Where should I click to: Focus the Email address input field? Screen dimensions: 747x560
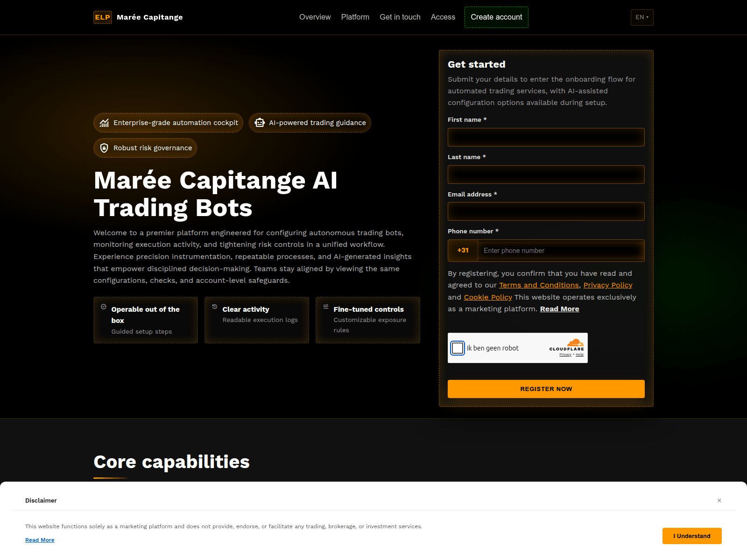click(x=546, y=211)
